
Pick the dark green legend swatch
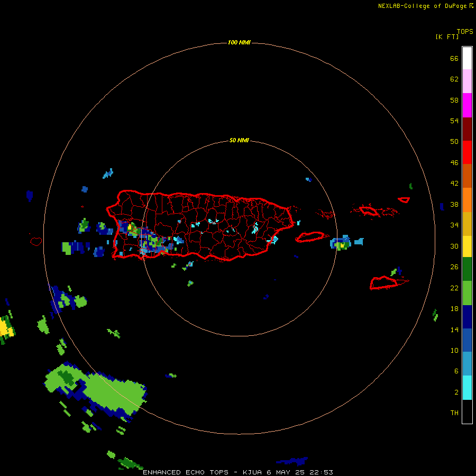(467, 269)
